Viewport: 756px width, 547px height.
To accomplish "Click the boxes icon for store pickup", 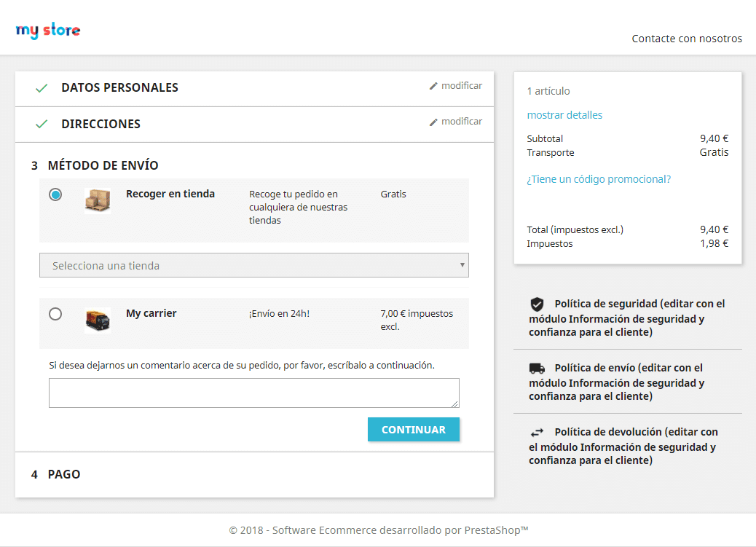I will coord(98,200).
